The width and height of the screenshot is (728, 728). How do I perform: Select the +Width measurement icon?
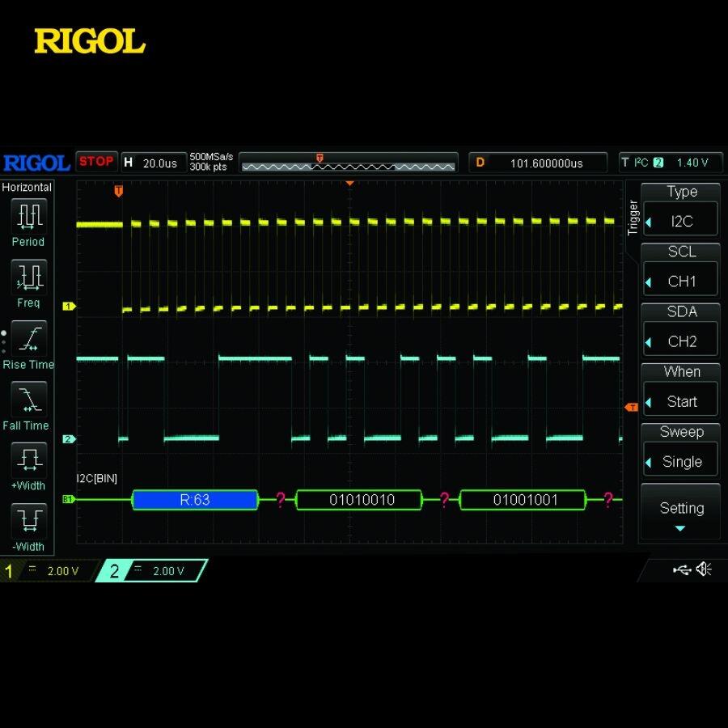[x=29, y=459]
